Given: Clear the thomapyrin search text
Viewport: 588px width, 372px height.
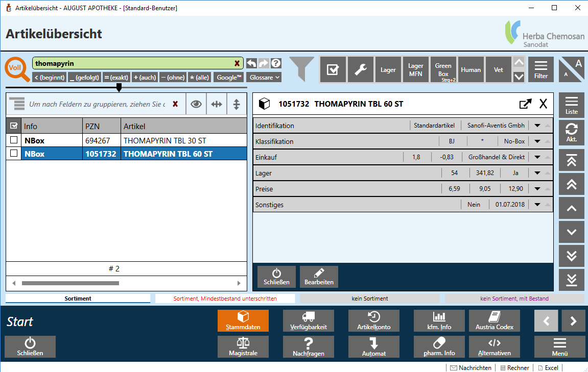Looking at the screenshot, I should click(237, 63).
